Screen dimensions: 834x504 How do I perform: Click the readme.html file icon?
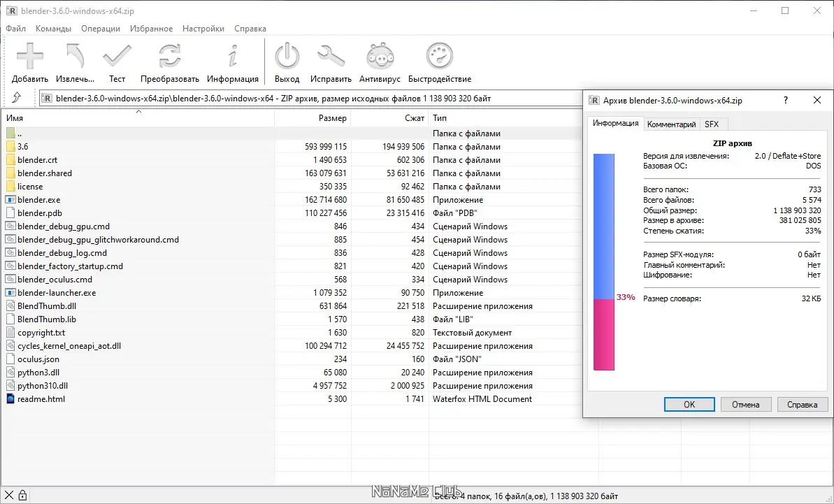10,398
